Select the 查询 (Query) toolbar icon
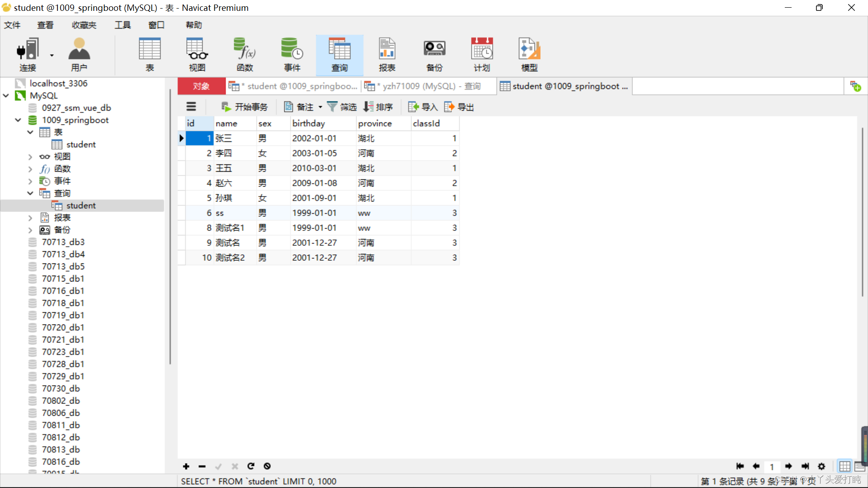The width and height of the screenshot is (868, 488). tap(340, 55)
